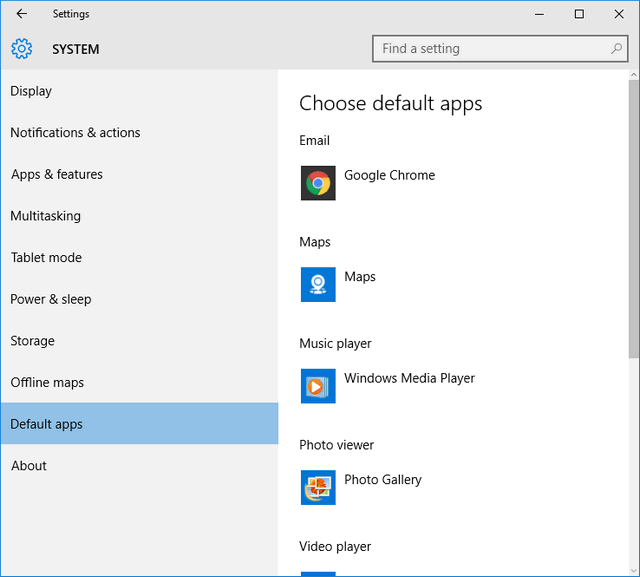The height and width of the screenshot is (577, 640).
Task: Select the Multitasking section
Action: tap(140, 216)
